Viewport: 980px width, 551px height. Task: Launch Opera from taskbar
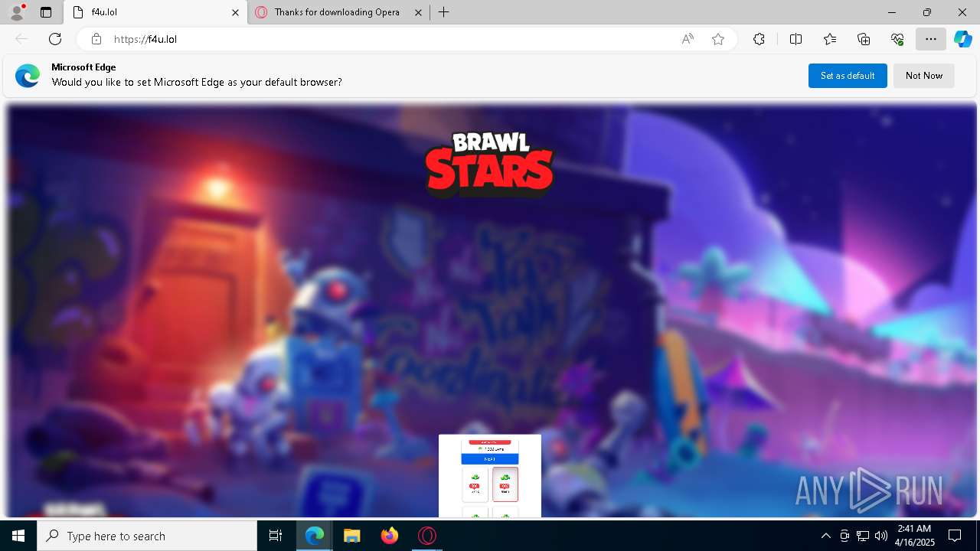click(x=427, y=536)
